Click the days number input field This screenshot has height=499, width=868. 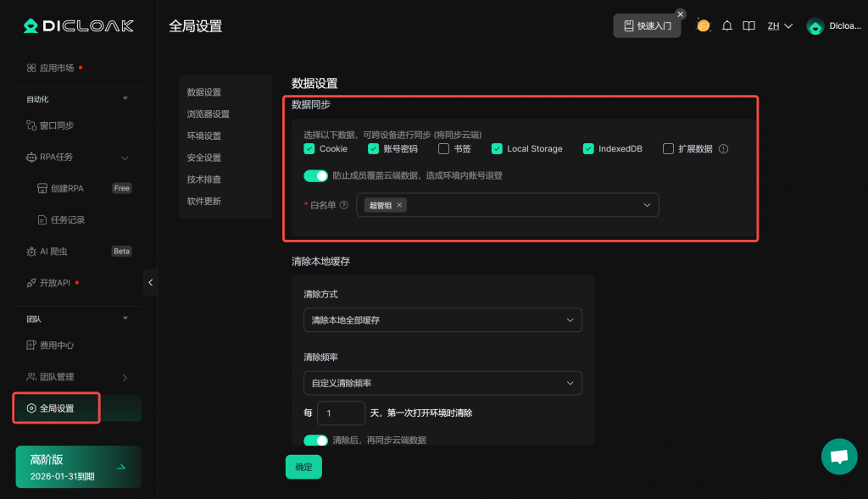(341, 413)
